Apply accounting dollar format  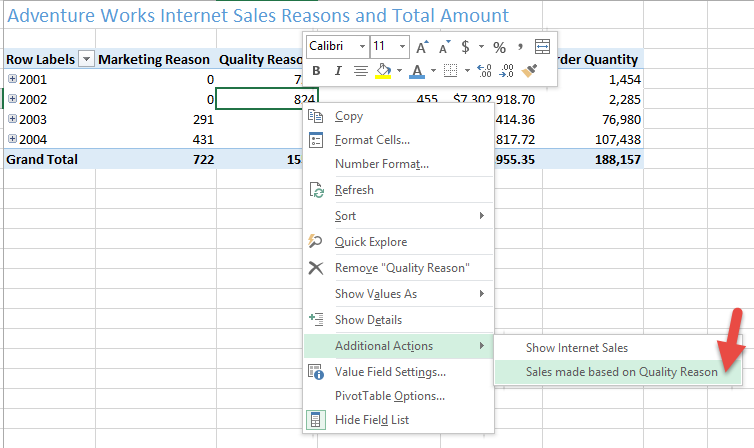click(x=465, y=47)
